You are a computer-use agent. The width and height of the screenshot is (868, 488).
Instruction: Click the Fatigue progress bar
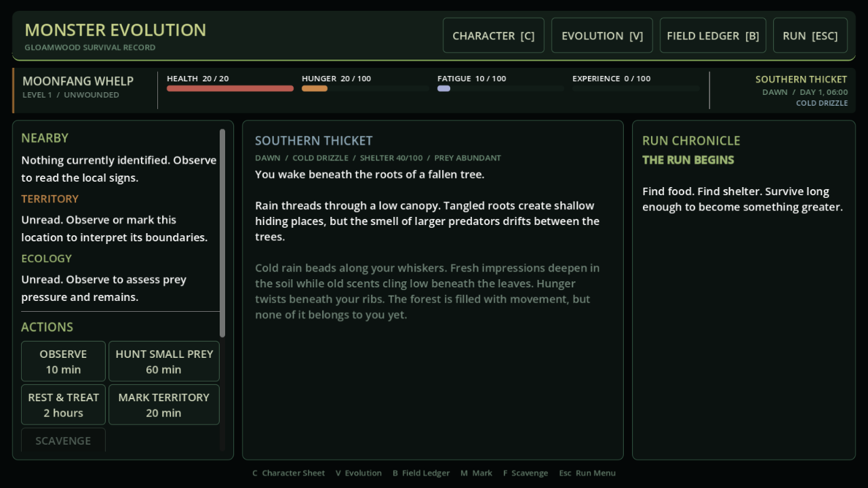[x=500, y=88]
